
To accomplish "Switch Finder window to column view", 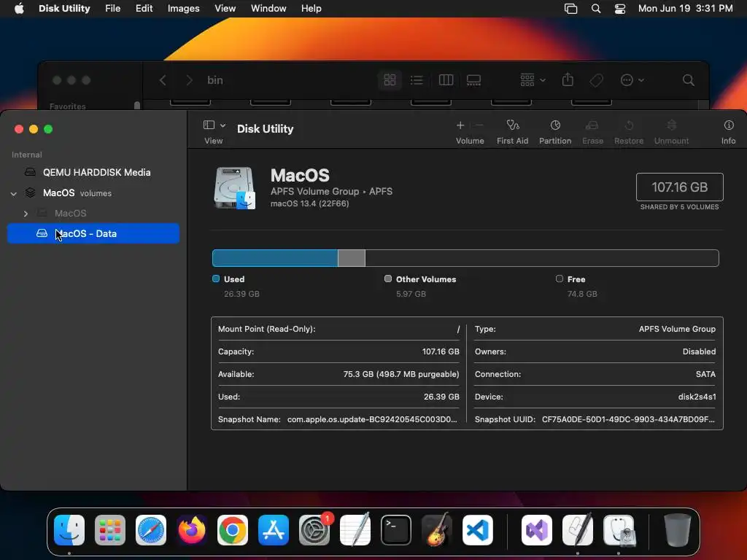I will coord(446,80).
